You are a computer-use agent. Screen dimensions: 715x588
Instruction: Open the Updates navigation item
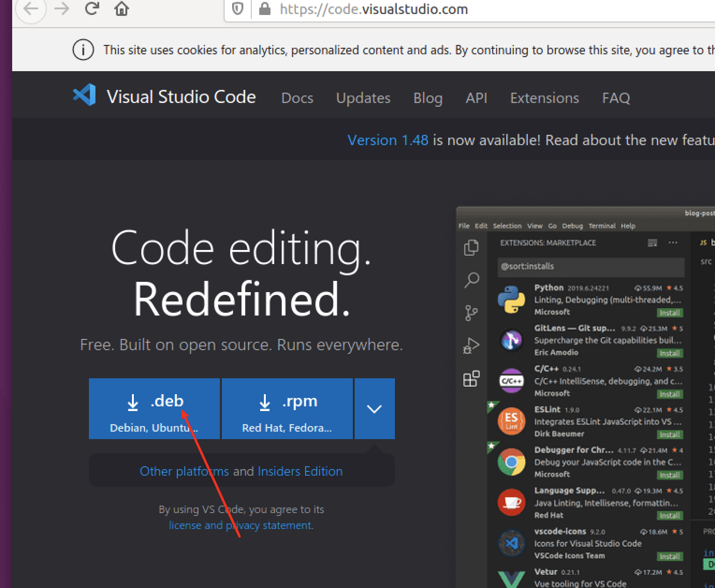363,98
